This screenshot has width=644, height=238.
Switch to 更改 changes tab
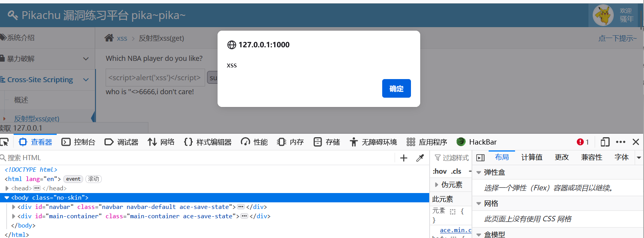point(562,157)
